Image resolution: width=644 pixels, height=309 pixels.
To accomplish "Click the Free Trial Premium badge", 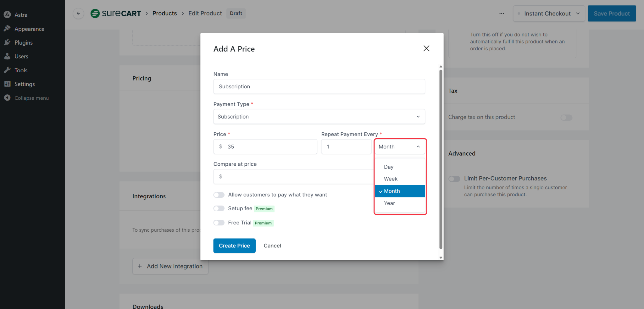I will tap(263, 223).
